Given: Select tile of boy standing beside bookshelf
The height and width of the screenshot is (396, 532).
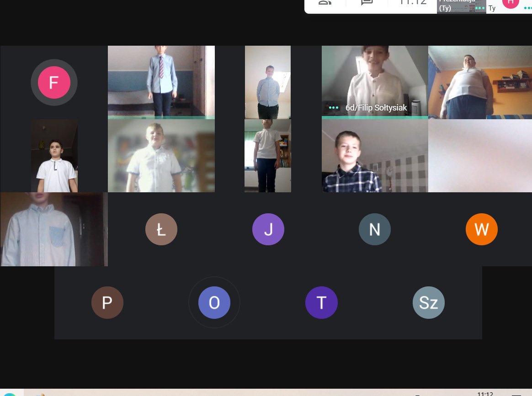Looking at the screenshot, I should pos(268,156).
